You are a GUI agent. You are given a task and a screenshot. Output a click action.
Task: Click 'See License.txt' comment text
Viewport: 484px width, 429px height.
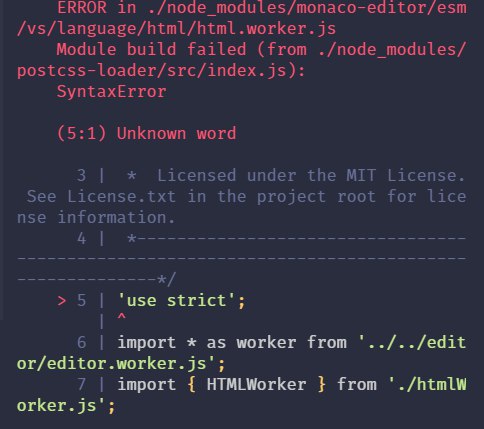click(x=101, y=196)
